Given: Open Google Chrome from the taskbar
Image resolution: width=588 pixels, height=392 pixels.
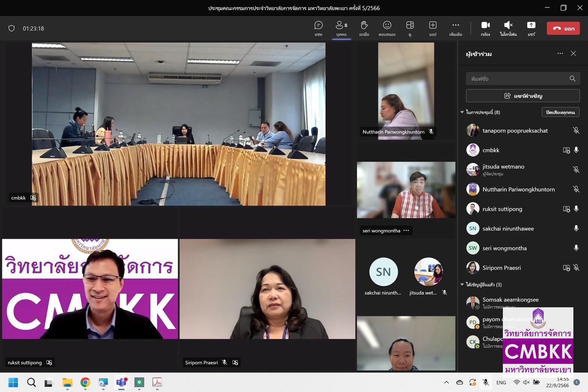Looking at the screenshot, I should point(85,382).
